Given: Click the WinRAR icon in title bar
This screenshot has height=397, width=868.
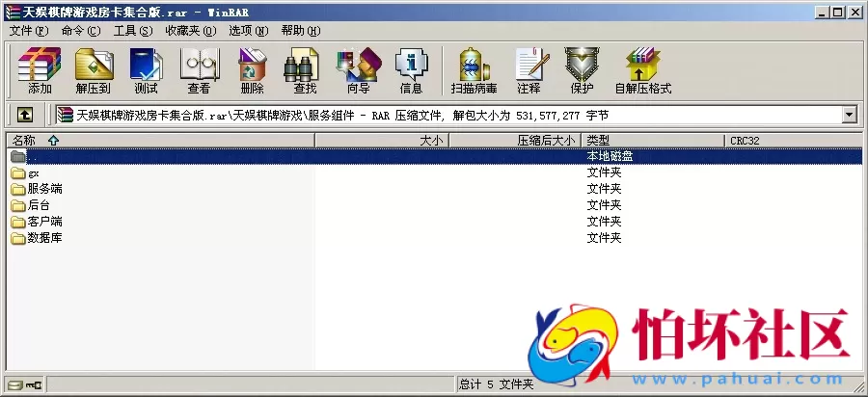Looking at the screenshot, I should click(12, 12).
